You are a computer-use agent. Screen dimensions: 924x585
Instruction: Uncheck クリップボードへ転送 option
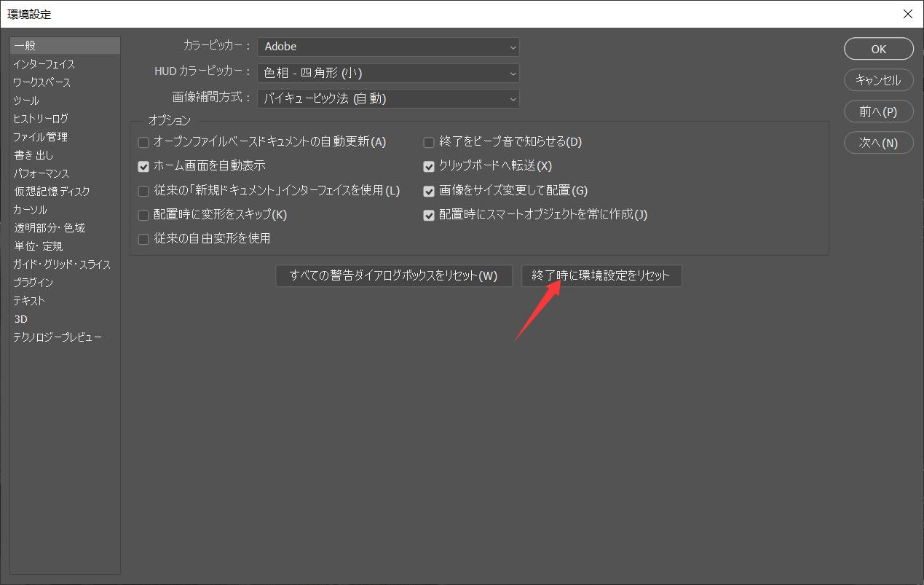(x=429, y=166)
